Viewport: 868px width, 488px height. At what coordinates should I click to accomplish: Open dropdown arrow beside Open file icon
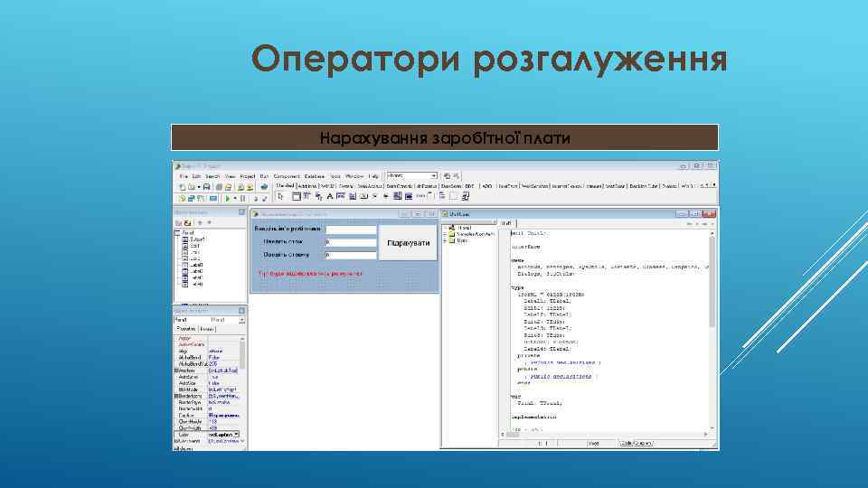point(198,187)
